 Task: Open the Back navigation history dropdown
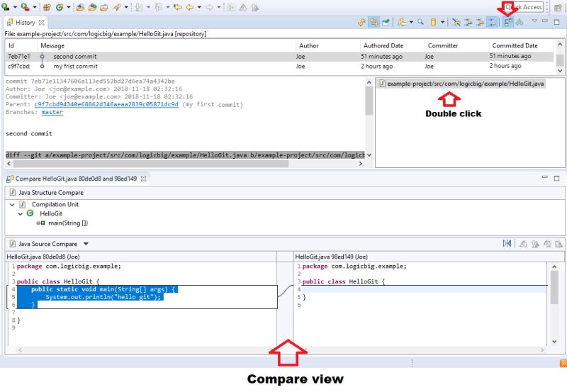tap(199, 7)
